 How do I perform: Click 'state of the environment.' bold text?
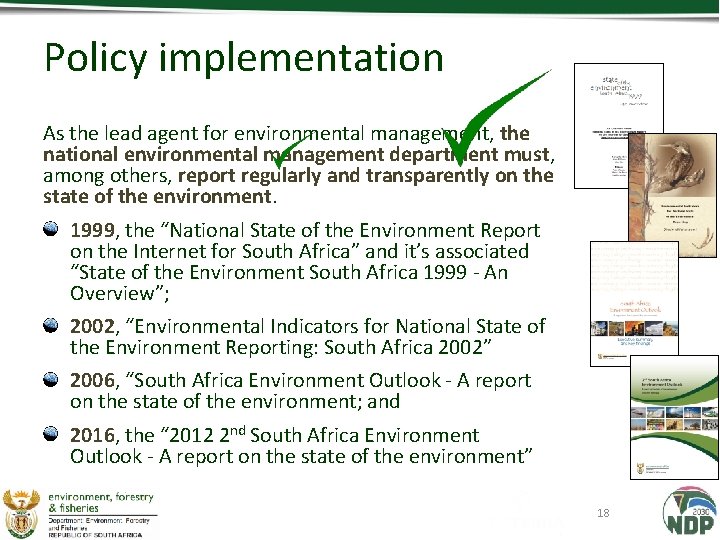[160, 197]
